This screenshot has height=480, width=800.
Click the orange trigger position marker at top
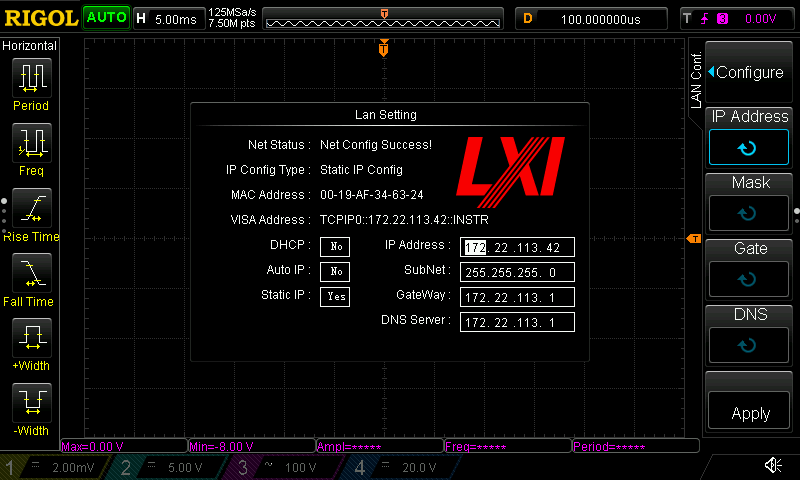tap(384, 47)
